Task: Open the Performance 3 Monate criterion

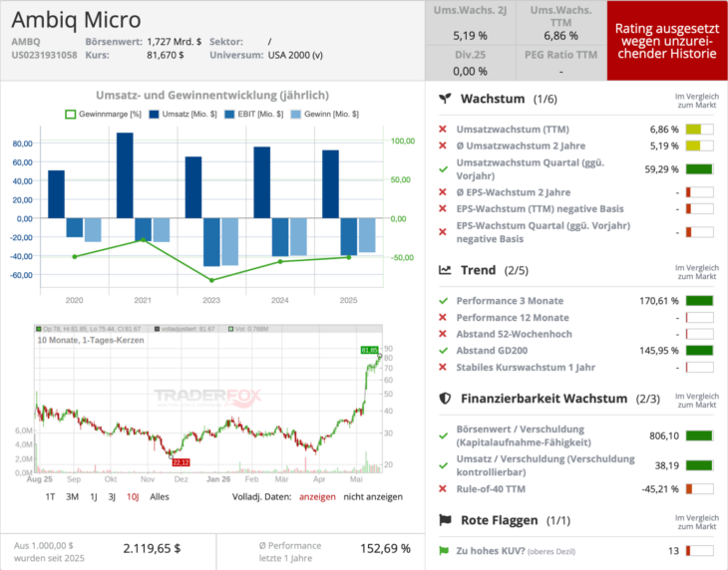Action: tap(510, 301)
